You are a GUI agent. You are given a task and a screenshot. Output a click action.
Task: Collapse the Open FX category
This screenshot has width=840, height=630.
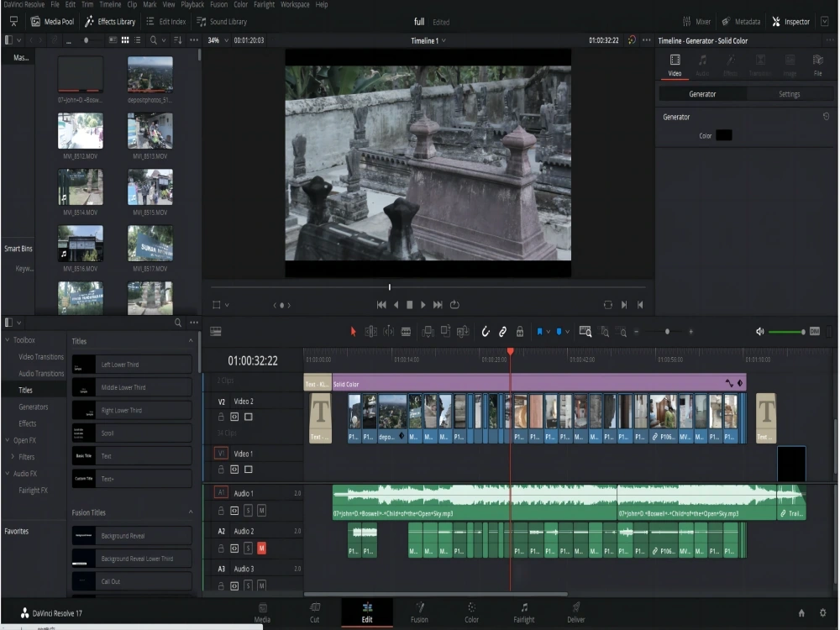(8, 440)
